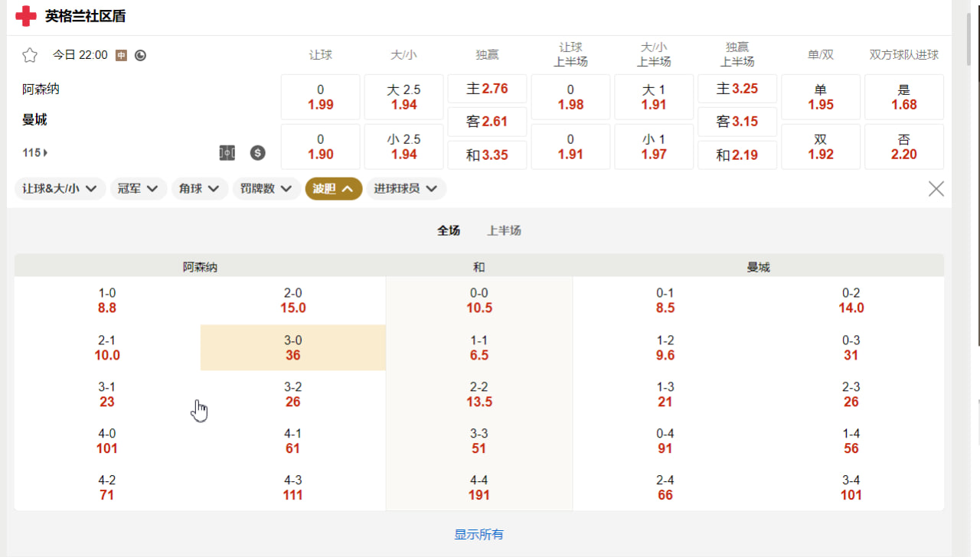980x557 pixels.
Task: Select first-half handicap 0 at 1.98
Action: (x=570, y=97)
